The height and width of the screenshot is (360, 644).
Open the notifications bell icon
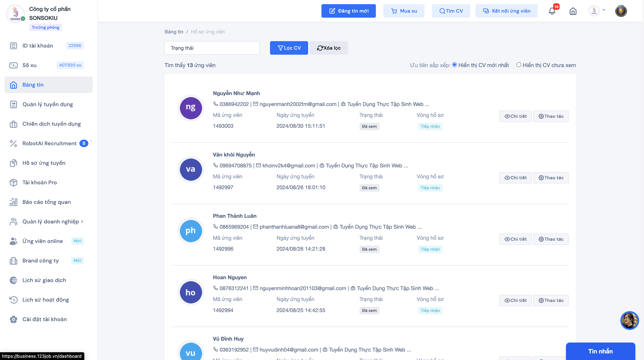pyautogui.click(x=552, y=11)
